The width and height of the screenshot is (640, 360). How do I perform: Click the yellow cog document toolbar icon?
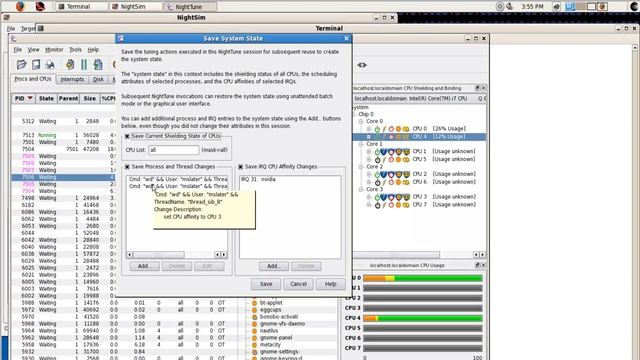pyautogui.click(x=70, y=64)
